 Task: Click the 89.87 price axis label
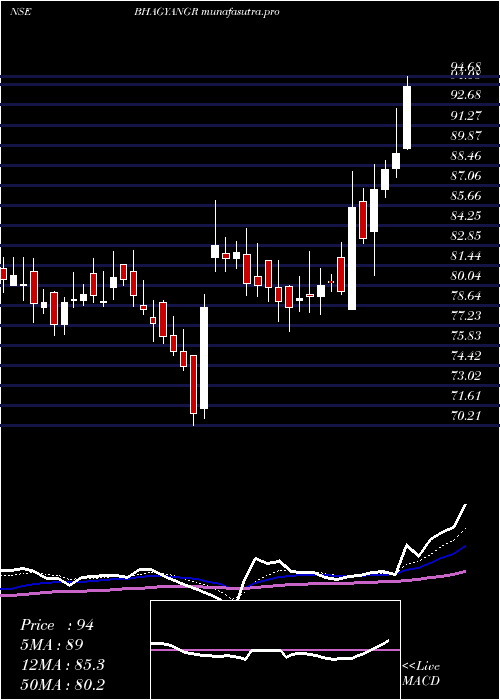466,136
